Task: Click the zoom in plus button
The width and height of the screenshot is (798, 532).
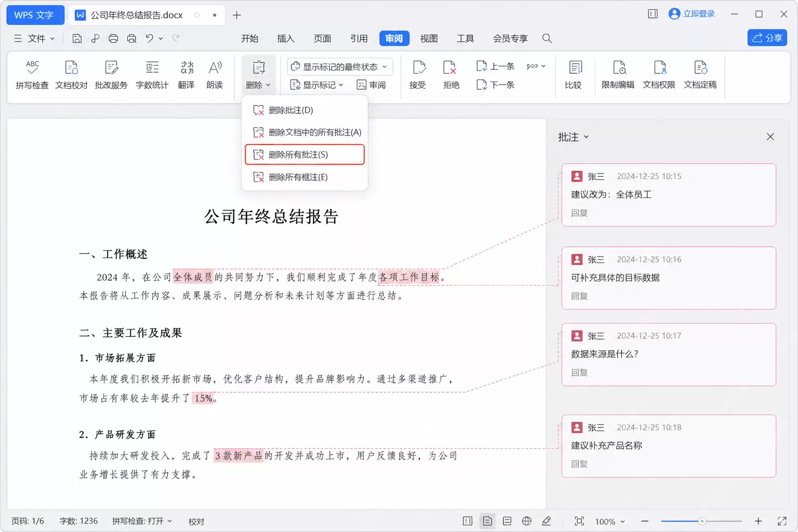Action: coord(759,521)
